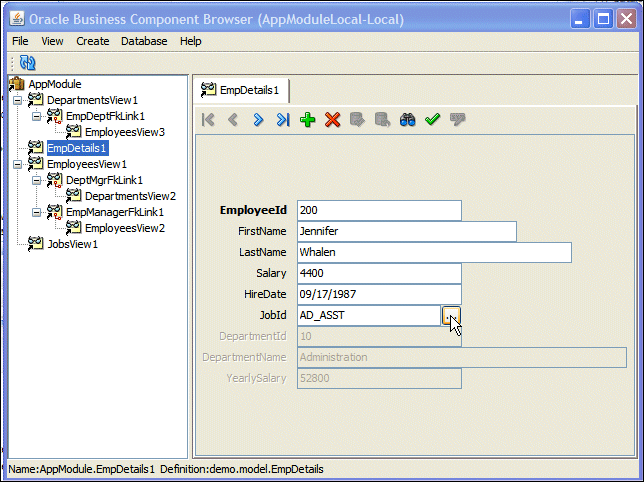The height and width of the screenshot is (482, 644).
Task: Click the EmpManagerFkLink1 link icon
Action: click(54, 212)
